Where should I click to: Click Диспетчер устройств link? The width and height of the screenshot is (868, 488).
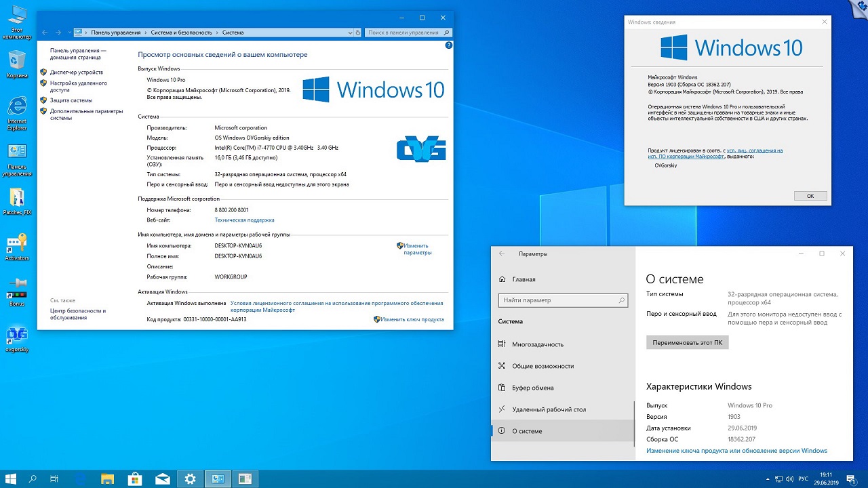pos(77,72)
